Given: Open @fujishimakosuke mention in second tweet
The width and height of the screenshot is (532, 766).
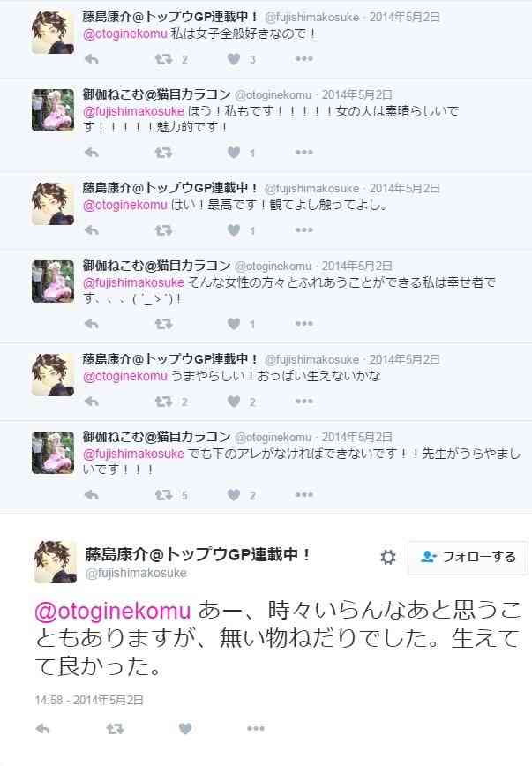Looking at the screenshot, I should tap(133, 111).
